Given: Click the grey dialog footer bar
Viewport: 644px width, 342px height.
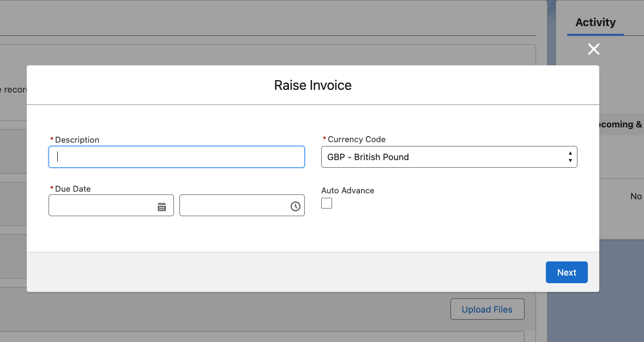Looking at the screenshot, I should click(273, 272).
